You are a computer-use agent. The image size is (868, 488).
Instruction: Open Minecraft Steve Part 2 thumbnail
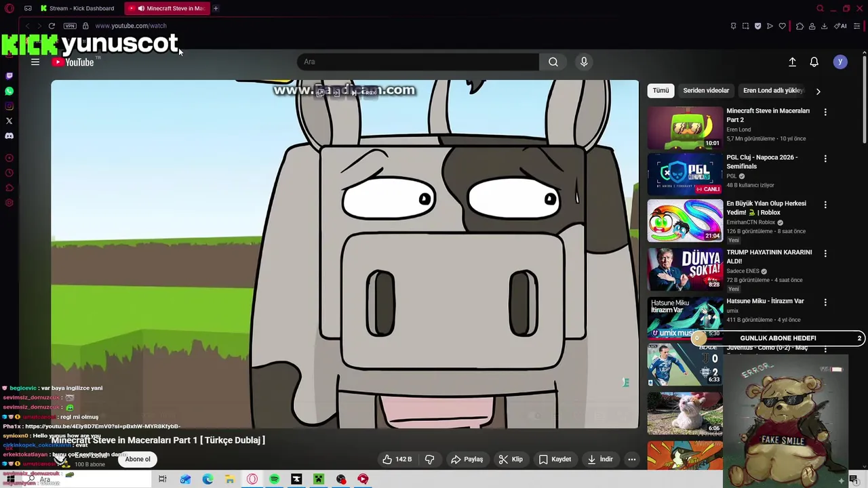click(685, 127)
